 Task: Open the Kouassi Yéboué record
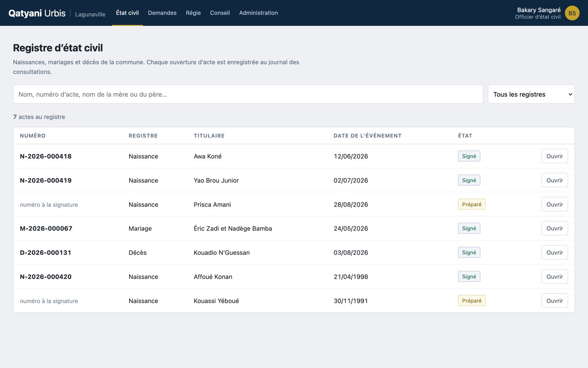(554, 301)
